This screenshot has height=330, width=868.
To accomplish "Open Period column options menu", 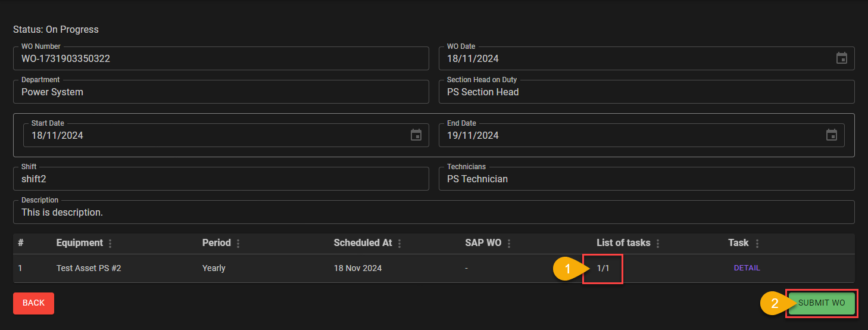I will (x=238, y=244).
